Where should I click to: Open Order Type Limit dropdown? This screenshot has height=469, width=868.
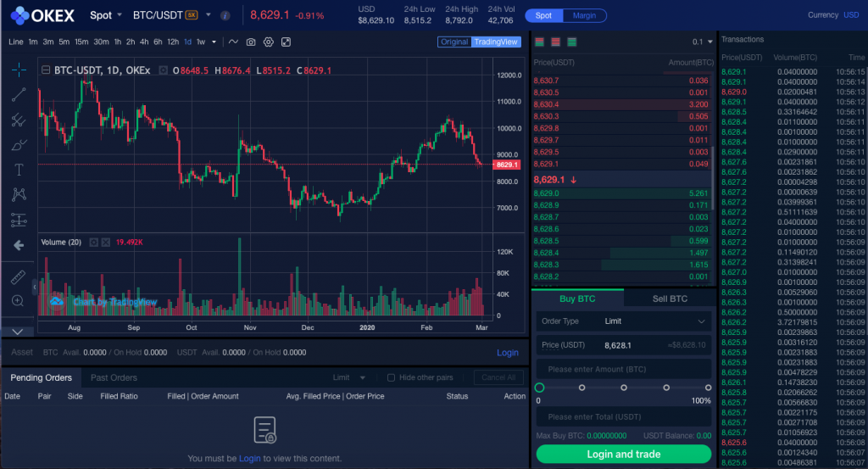[624, 321]
